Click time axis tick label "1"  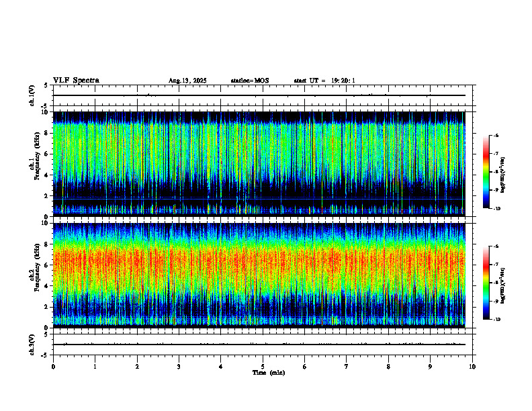(x=95, y=367)
